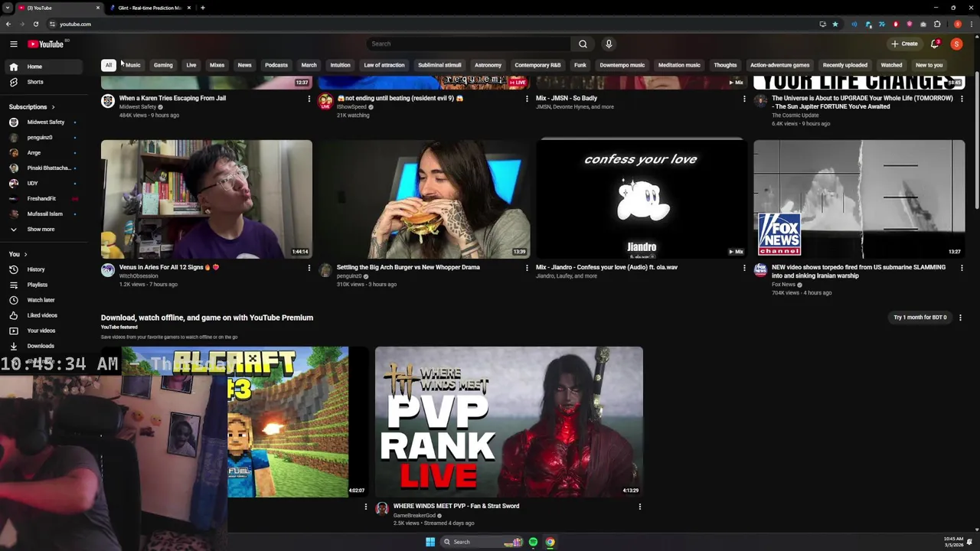This screenshot has height=551, width=980.
Task: Click the Fox News channel avatar
Action: (x=760, y=270)
